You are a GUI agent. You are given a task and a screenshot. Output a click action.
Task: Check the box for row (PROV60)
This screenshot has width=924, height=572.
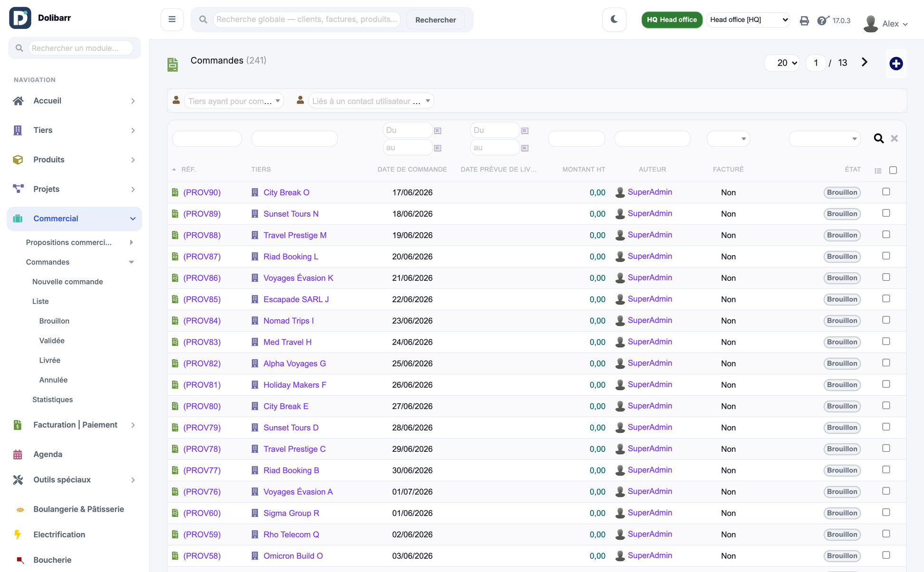pyautogui.click(x=886, y=513)
